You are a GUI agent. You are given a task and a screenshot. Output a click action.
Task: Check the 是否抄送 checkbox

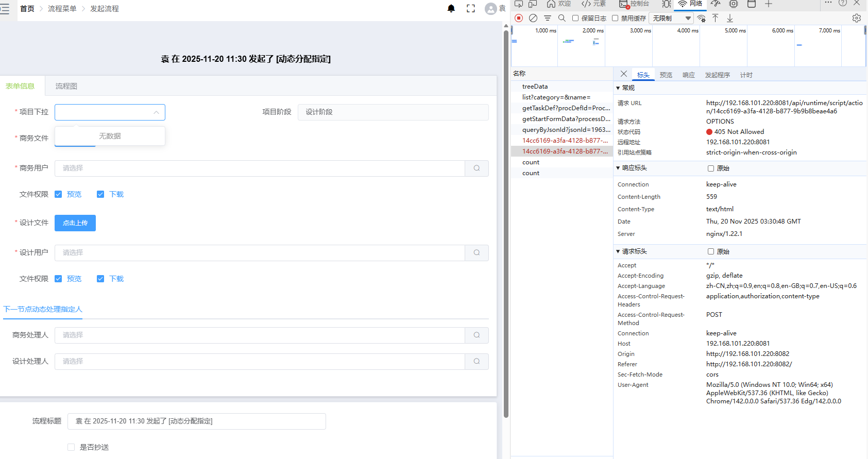[71, 447]
